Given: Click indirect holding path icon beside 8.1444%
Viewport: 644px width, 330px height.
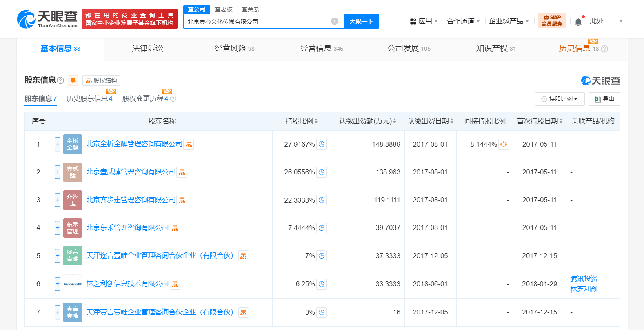Looking at the screenshot, I should pyautogui.click(x=504, y=144).
